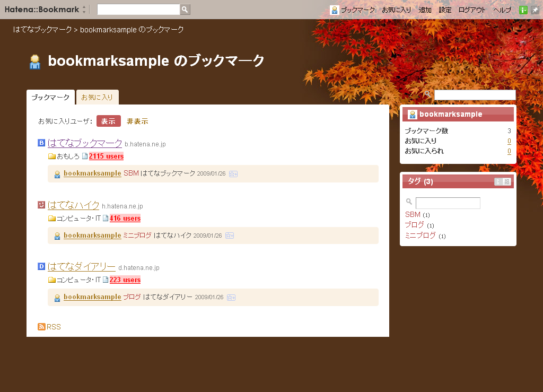This screenshot has height=392, width=543.
Task: Click the add-star icon on the SBM comment
Action: point(233,174)
